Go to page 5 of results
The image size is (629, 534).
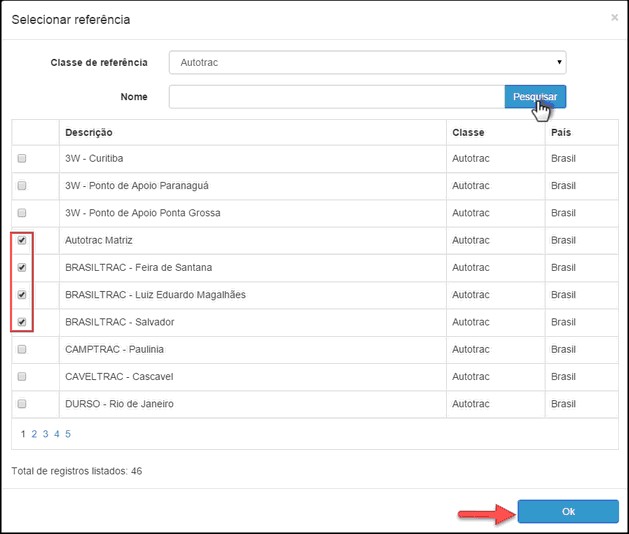click(x=68, y=434)
